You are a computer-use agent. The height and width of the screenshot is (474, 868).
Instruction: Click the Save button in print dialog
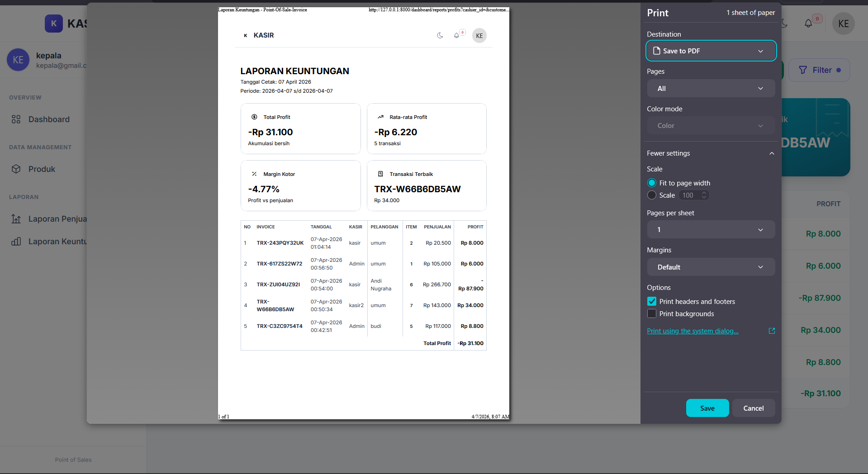pos(707,408)
